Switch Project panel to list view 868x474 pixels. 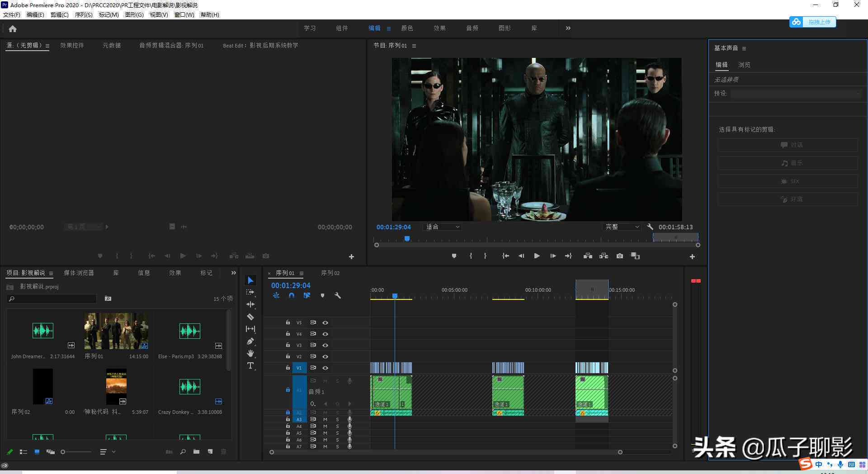pyautogui.click(x=24, y=451)
